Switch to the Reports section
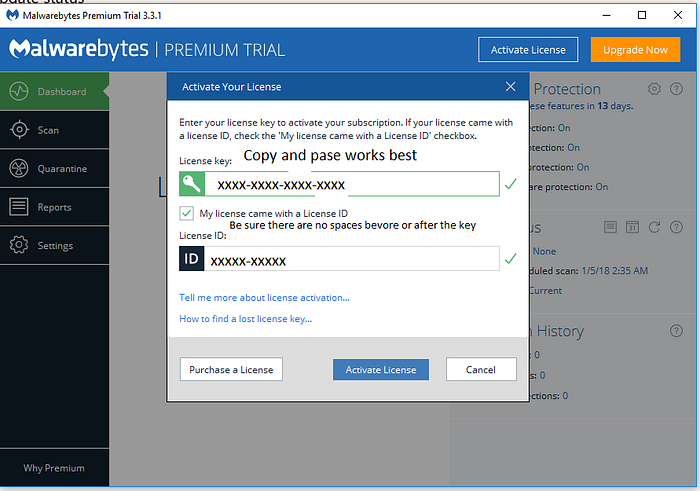 coord(54,207)
